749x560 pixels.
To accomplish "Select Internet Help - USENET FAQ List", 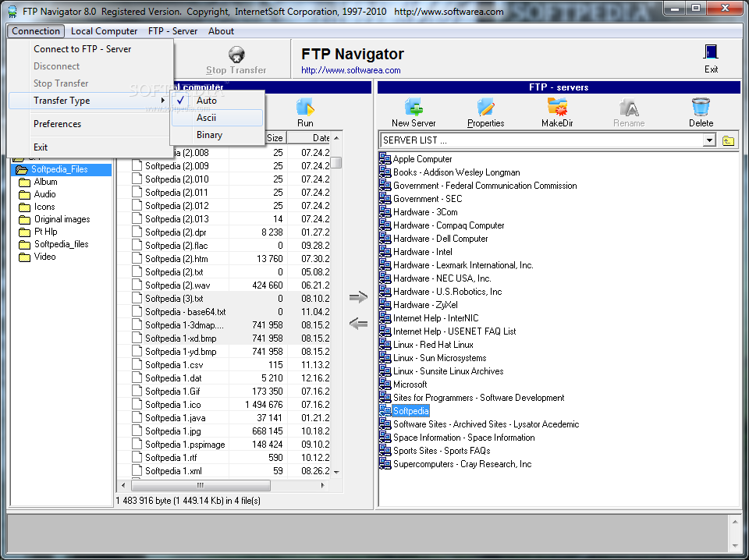I will tap(454, 331).
